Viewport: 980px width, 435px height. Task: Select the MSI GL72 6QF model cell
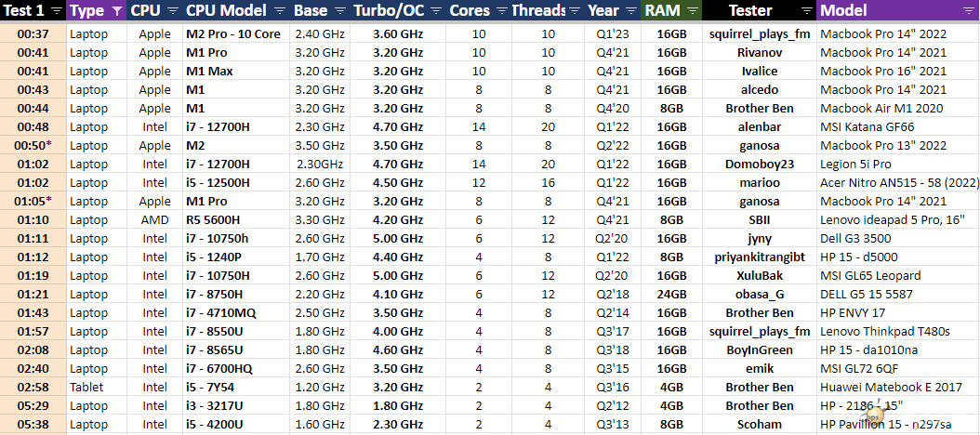(898, 369)
